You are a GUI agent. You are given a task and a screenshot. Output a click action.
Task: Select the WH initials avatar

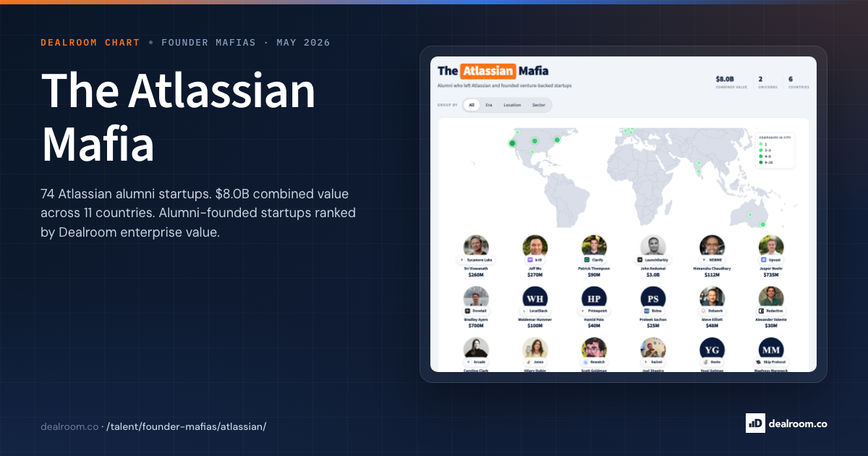pyautogui.click(x=535, y=297)
